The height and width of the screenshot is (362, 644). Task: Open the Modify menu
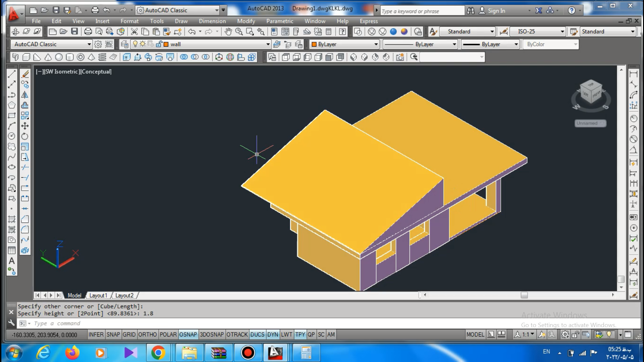tap(246, 21)
